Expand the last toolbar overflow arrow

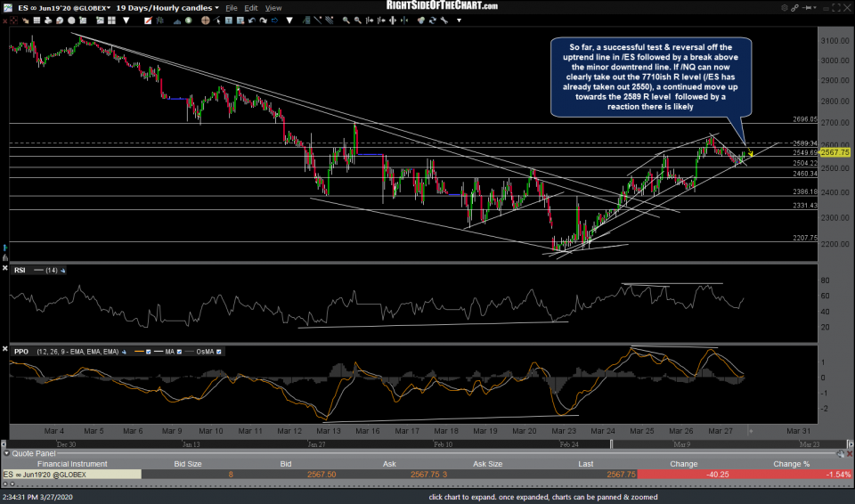(x=460, y=20)
